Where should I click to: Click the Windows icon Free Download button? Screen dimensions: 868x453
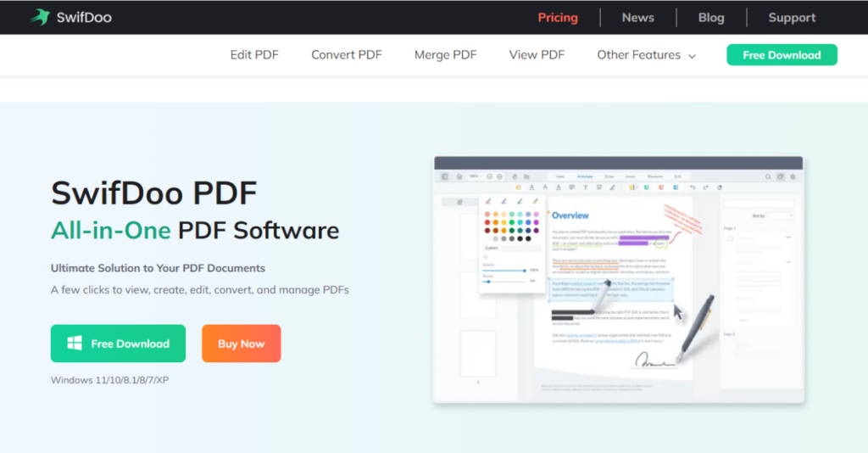tap(118, 344)
